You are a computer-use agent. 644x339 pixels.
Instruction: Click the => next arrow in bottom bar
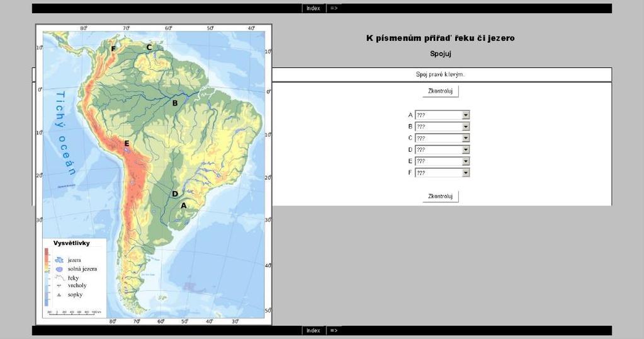click(334, 330)
